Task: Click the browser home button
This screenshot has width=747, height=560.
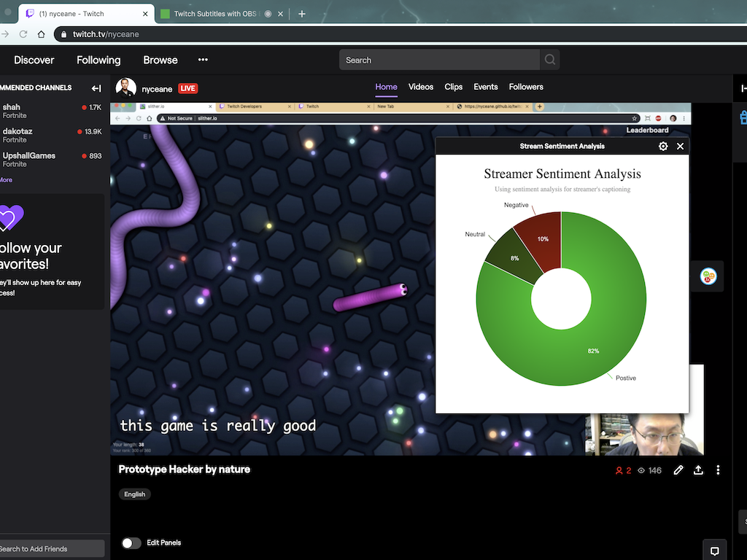Action: point(42,34)
